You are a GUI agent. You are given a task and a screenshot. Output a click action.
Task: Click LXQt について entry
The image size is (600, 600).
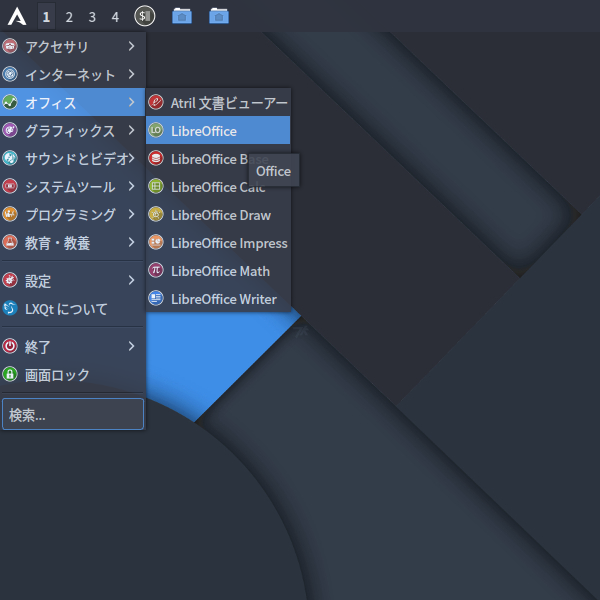tap(73, 308)
